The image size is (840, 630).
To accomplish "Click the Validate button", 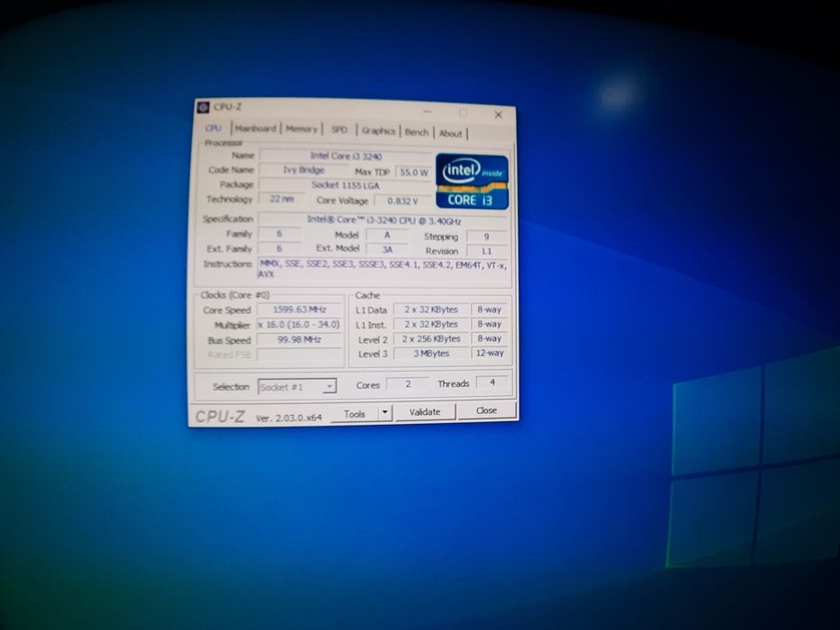I will [x=425, y=412].
